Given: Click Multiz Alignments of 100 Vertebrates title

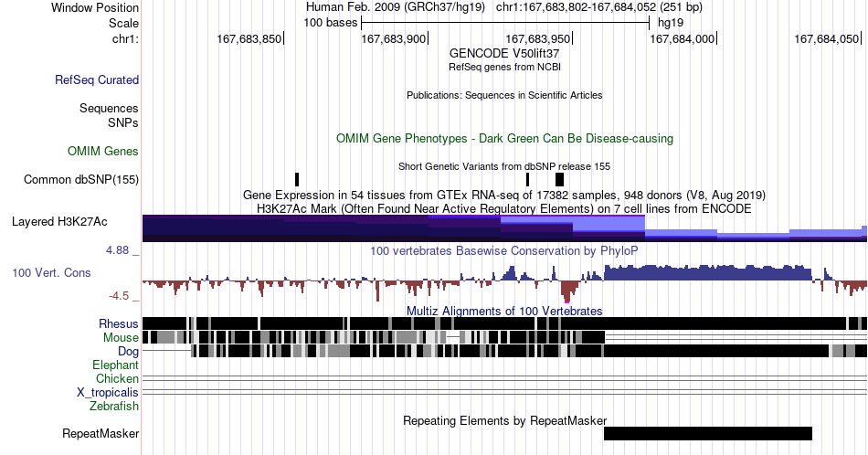Looking at the screenshot, I should click(504, 311).
